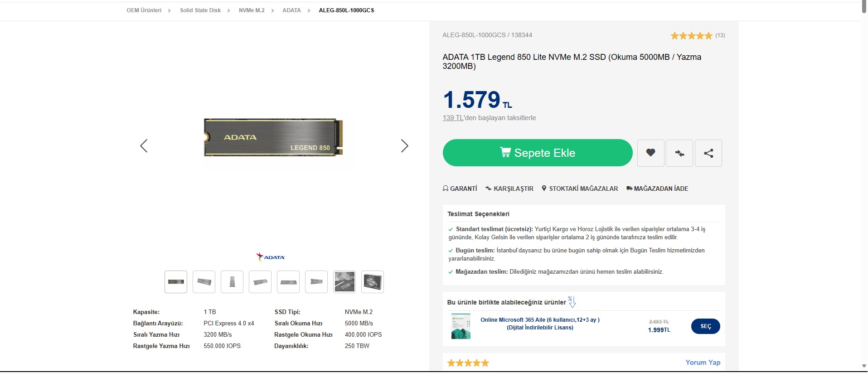Screen dimensions: 868x387
Task: Select the last product box thumbnail
Action: [373, 282]
